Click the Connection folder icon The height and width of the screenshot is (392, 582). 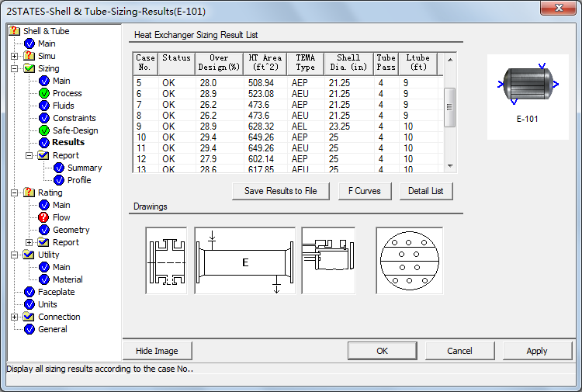[x=29, y=317]
